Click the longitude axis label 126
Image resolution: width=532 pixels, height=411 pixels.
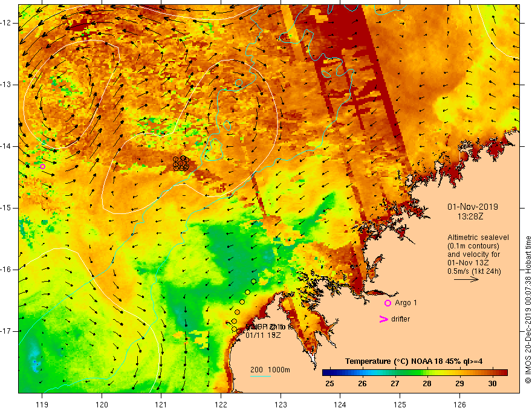[459, 404]
